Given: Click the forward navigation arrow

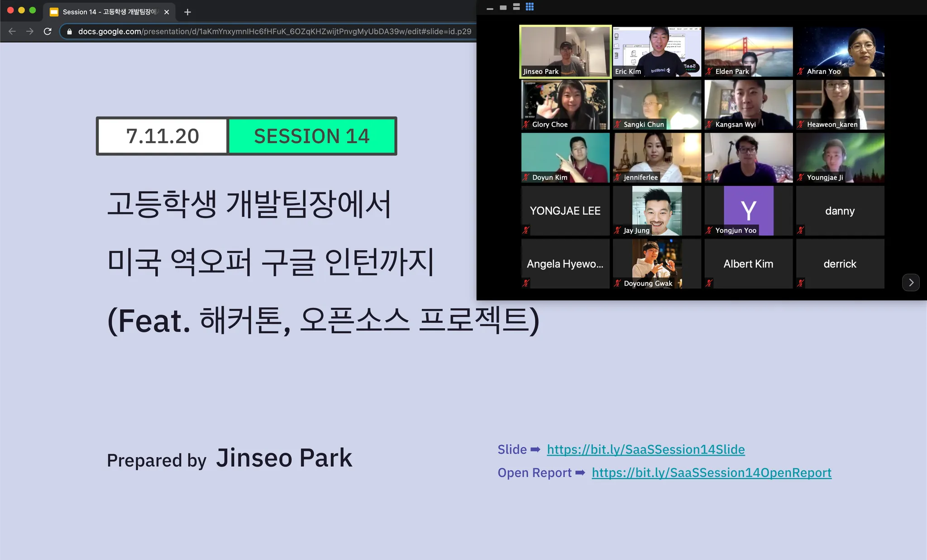Looking at the screenshot, I should tap(30, 31).
